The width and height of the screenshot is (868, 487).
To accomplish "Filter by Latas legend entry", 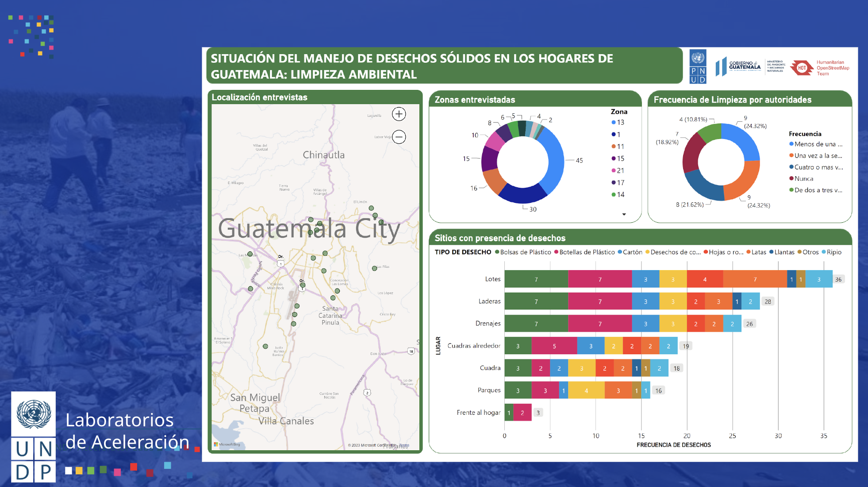I will [x=756, y=252].
